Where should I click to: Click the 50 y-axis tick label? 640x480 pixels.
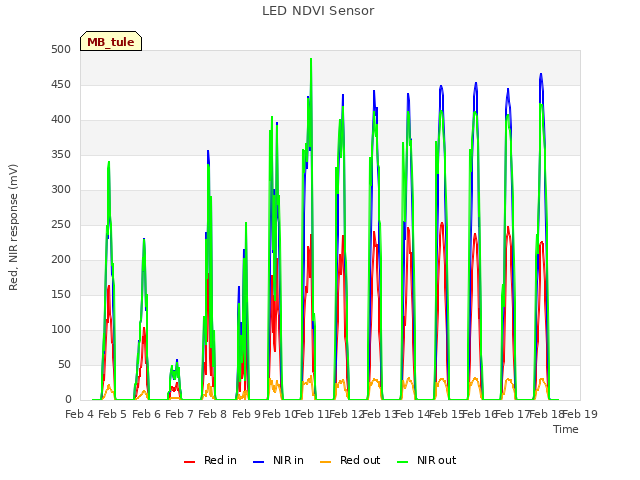(x=64, y=364)
